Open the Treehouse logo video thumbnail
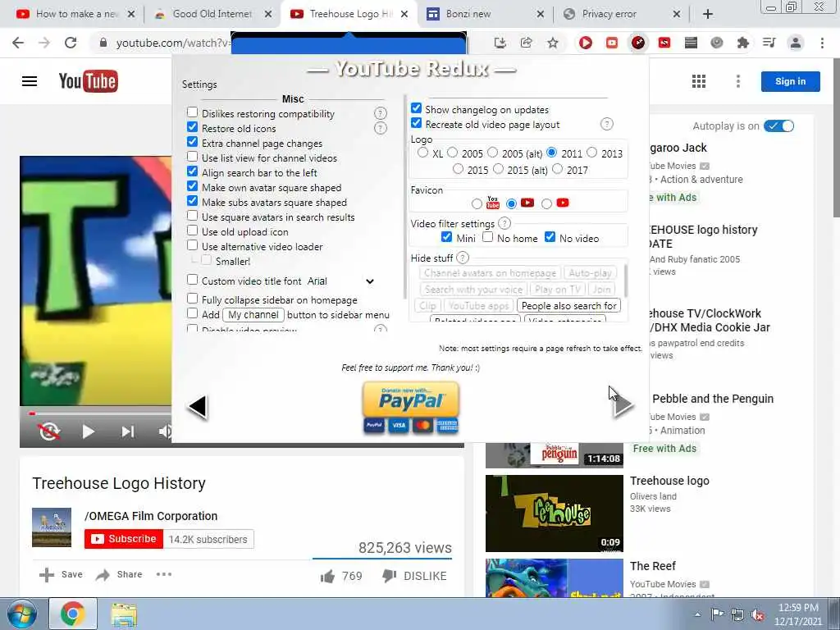 point(555,514)
